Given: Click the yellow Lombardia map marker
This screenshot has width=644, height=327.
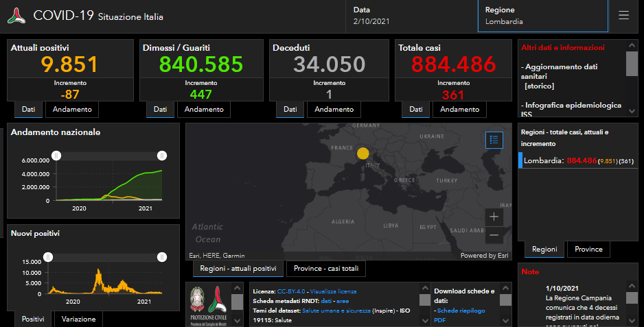Looking at the screenshot, I should 363,154.
